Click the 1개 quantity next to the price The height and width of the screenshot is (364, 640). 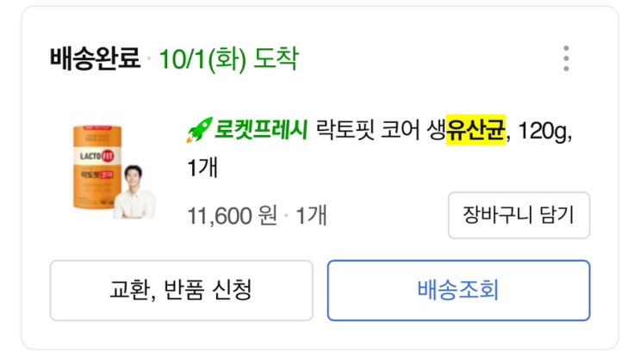tap(311, 215)
